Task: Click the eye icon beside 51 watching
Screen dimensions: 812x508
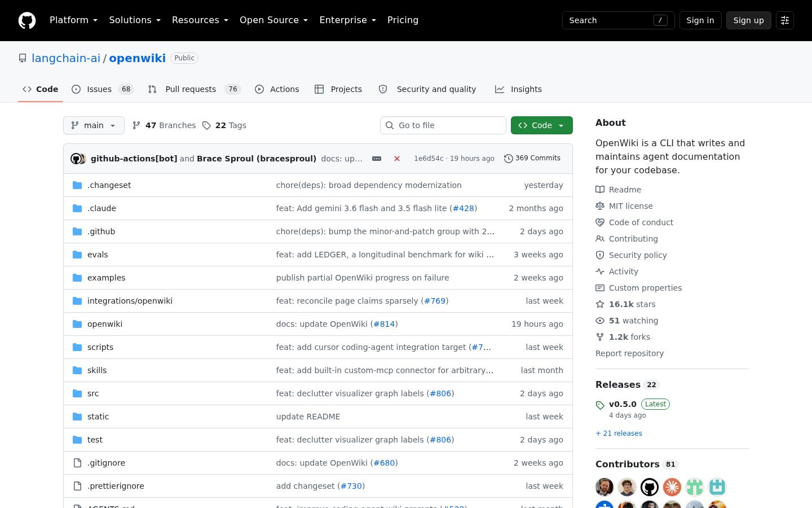Action: (600, 321)
